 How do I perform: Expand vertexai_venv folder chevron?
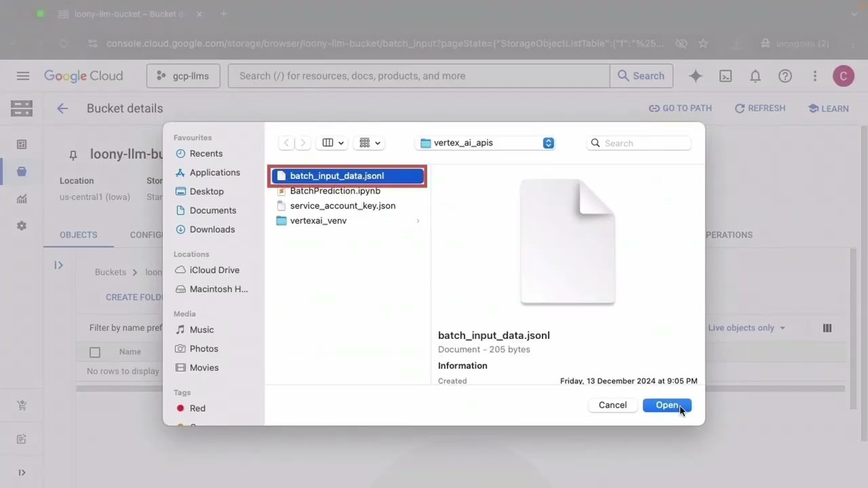point(418,221)
